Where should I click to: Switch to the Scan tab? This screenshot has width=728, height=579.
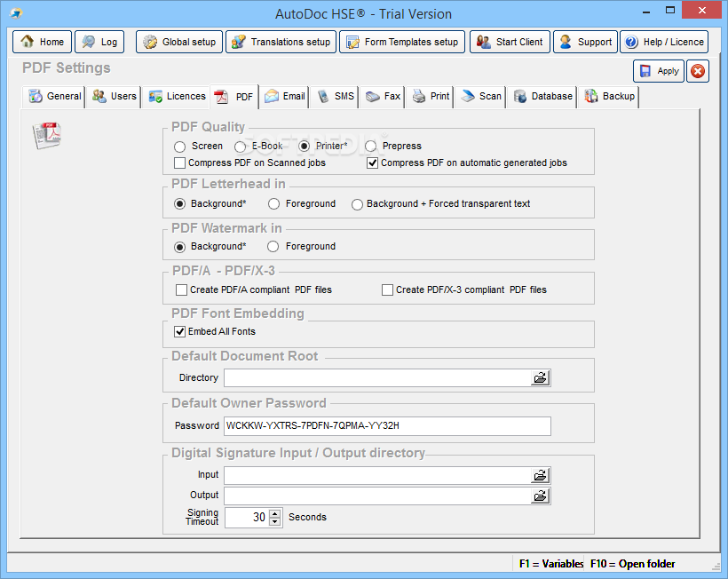[480, 97]
